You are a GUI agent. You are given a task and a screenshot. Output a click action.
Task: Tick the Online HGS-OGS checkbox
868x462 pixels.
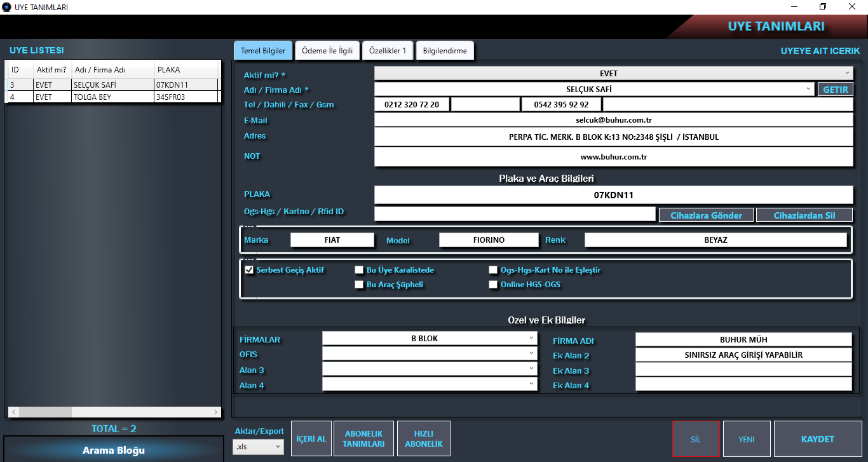point(493,285)
